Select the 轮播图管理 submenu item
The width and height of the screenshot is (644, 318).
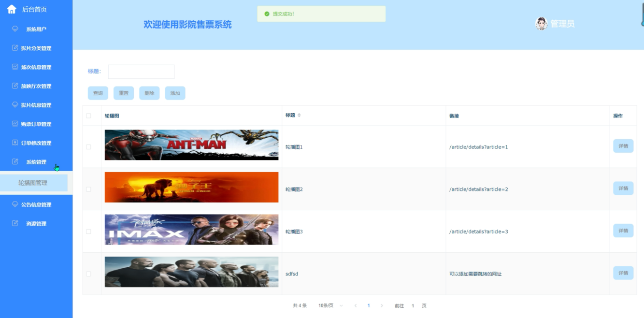coord(33,183)
